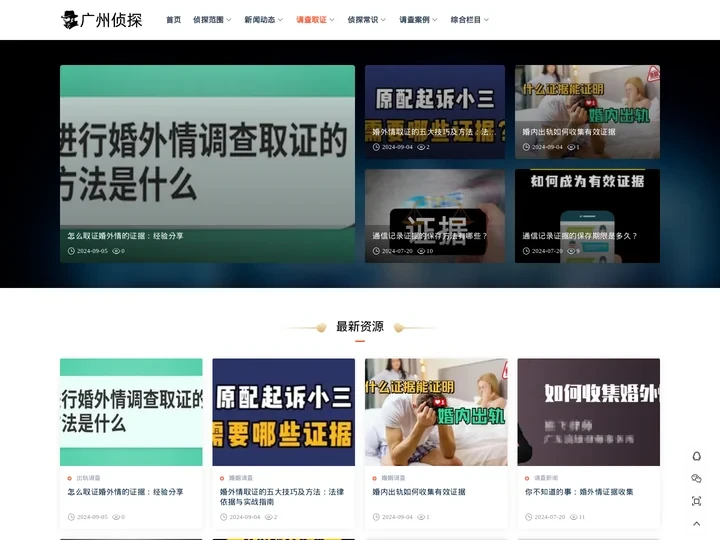Click clock icon on 怎么取证婚外情的证据 banner
This screenshot has height=540, width=720.
tap(71, 251)
